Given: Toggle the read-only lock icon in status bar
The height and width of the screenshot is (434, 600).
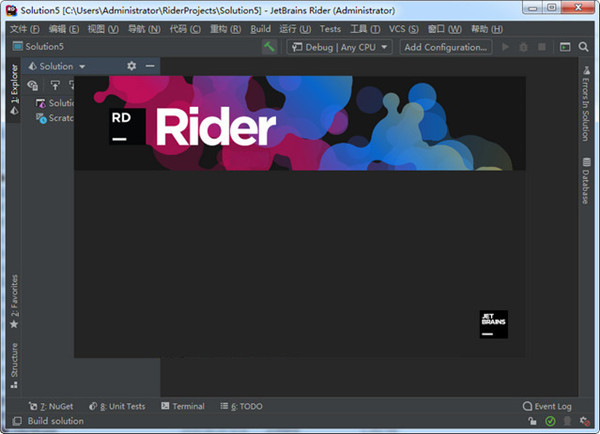Looking at the screenshot, I should [532, 421].
